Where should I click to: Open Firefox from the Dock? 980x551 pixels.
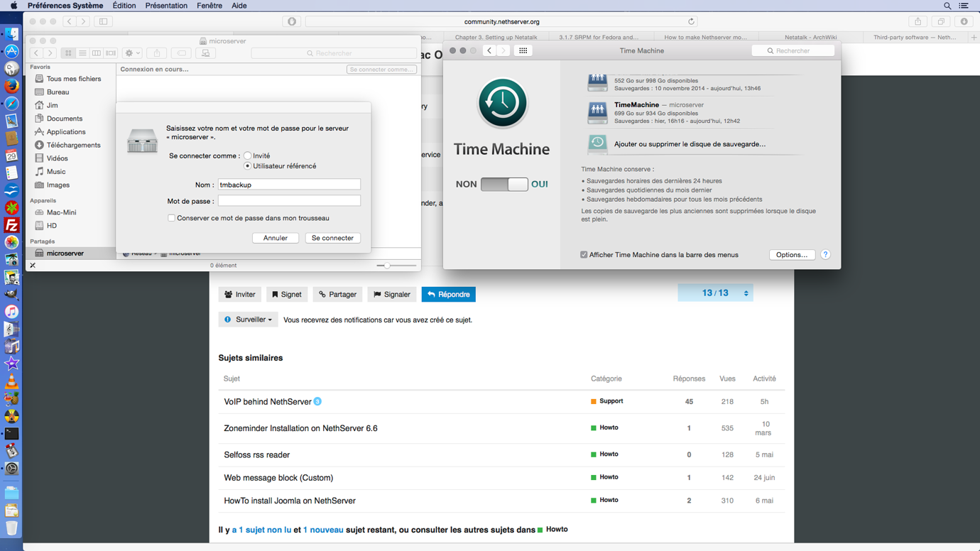pos(12,86)
